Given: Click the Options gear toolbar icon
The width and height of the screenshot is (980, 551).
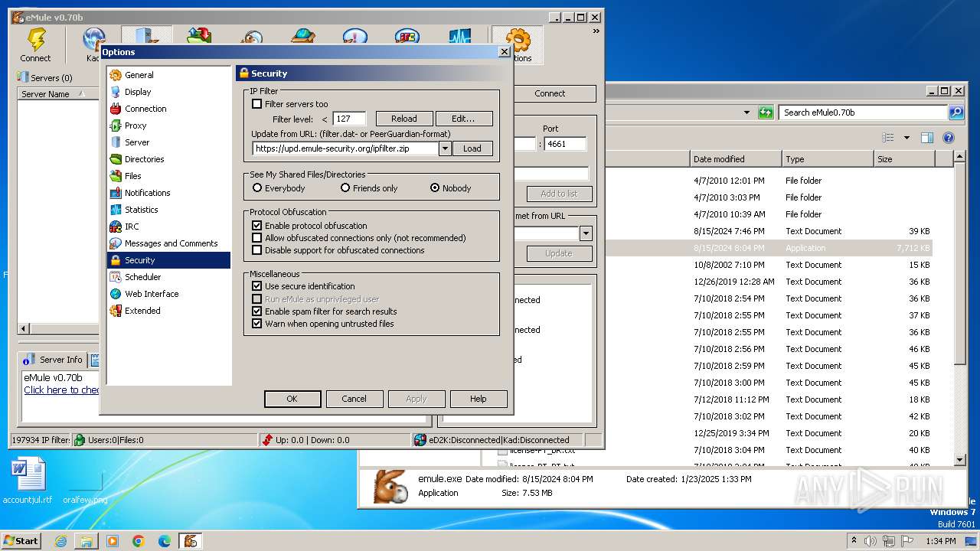Looking at the screenshot, I should [x=518, y=45].
